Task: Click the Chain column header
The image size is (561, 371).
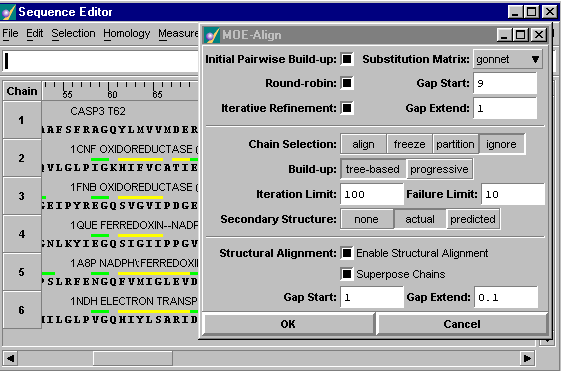Action: 22,91
